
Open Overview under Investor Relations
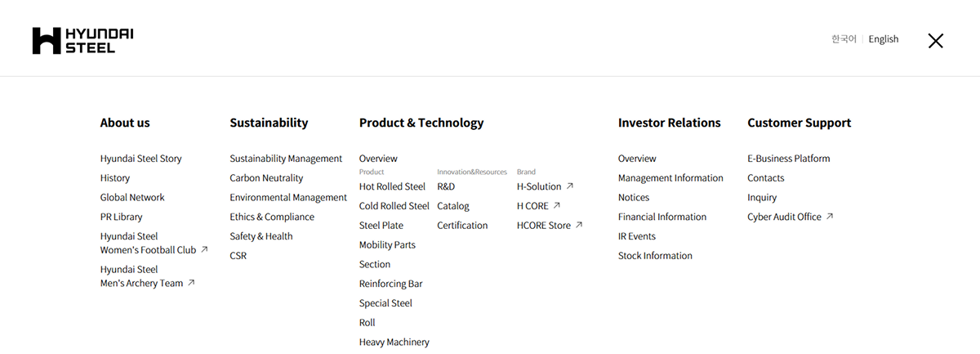637,159
